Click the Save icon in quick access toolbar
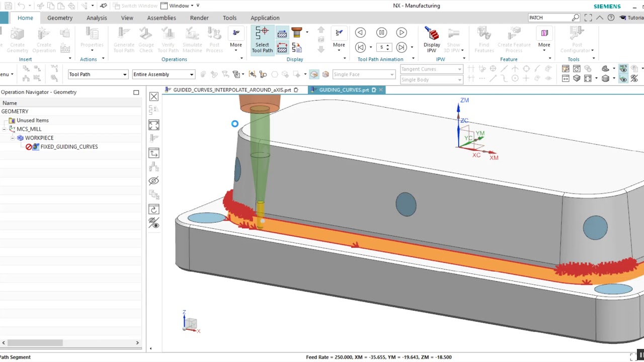Screen dimensions: 644x362 tap(8, 6)
